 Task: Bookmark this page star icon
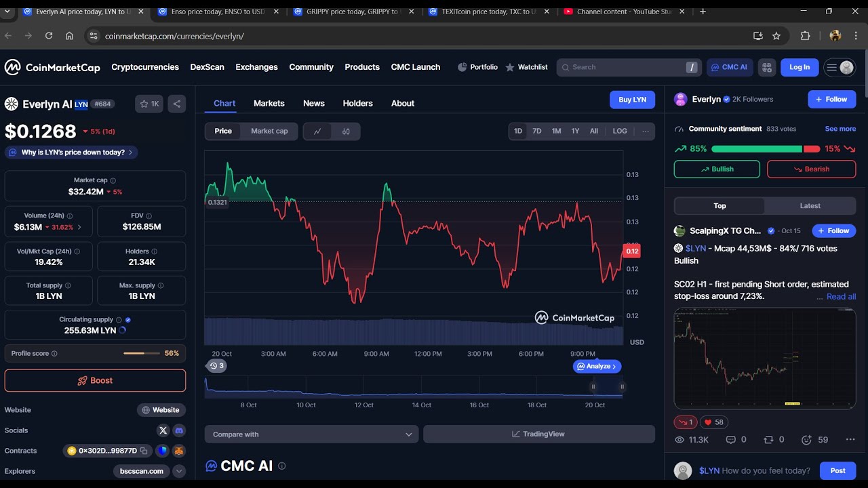pos(776,36)
